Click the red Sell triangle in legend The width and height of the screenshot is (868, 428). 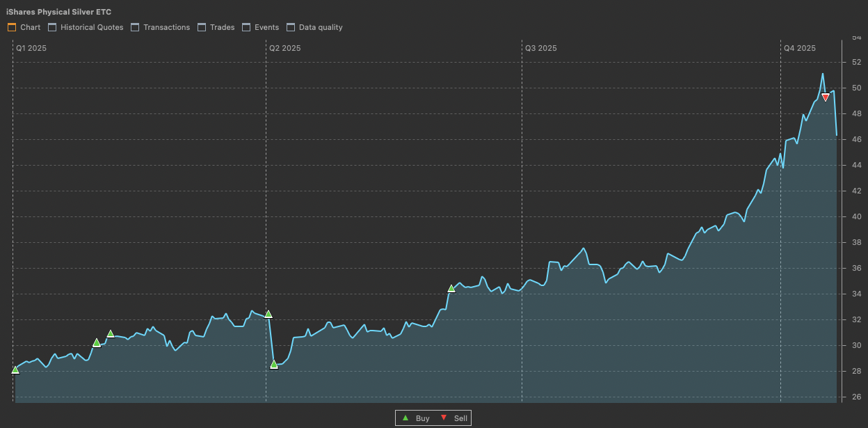pyautogui.click(x=444, y=418)
